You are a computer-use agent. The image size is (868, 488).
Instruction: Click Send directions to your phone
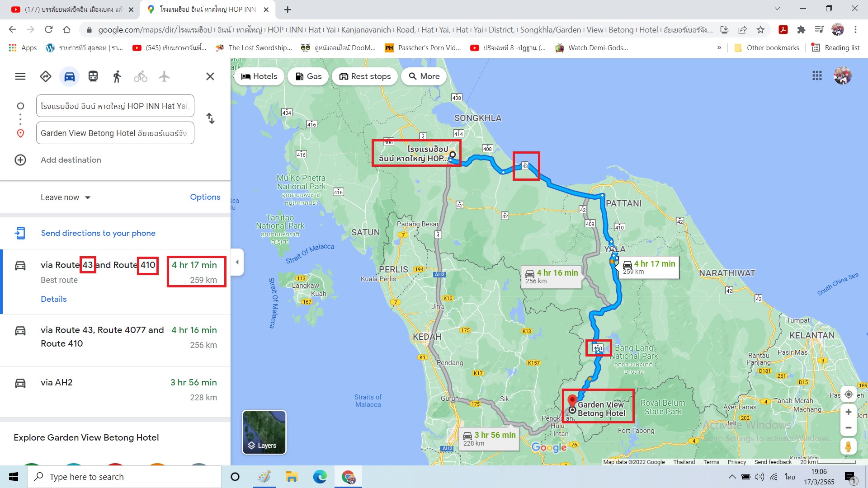pyautogui.click(x=98, y=233)
